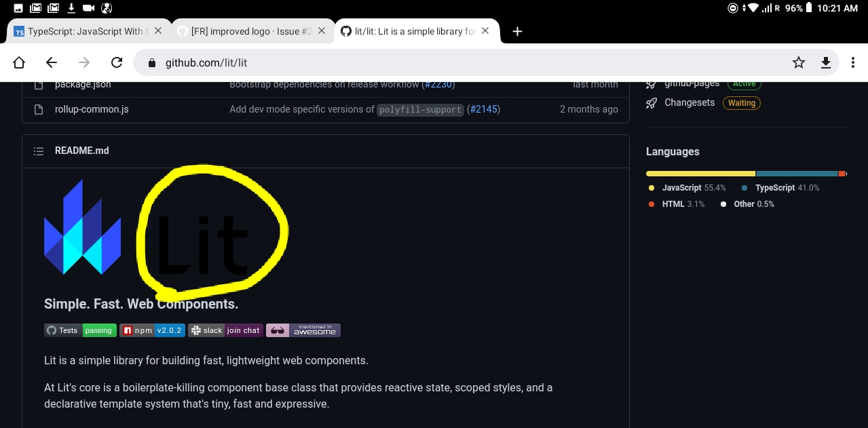Go to the browser home page
Image resolution: width=868 pixels, height=428 pixels.
click(19, 62)
